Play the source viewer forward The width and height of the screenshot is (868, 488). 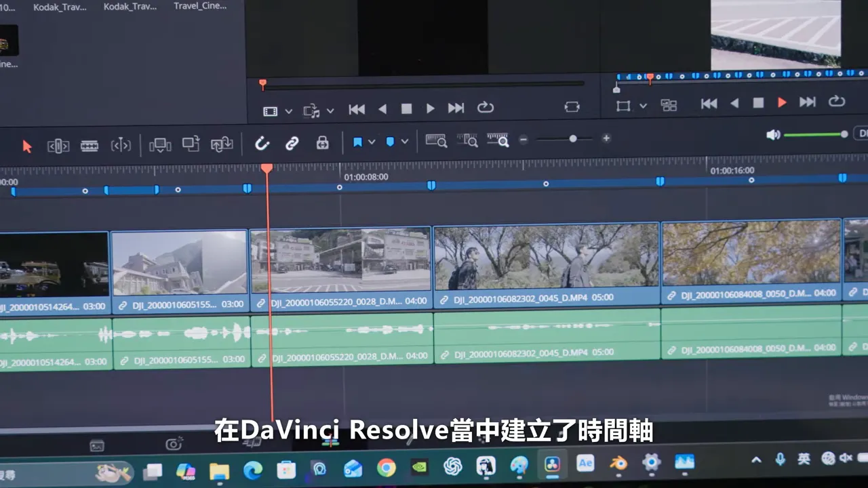[x=430, y=108]
